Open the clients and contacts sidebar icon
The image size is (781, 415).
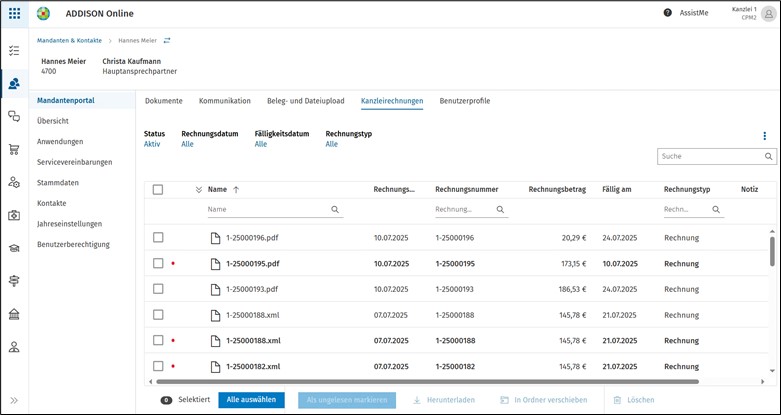tap(14, 83)
